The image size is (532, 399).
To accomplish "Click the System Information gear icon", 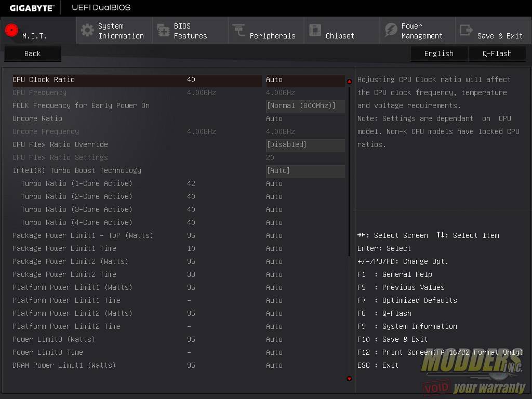I will coord(87,30).
